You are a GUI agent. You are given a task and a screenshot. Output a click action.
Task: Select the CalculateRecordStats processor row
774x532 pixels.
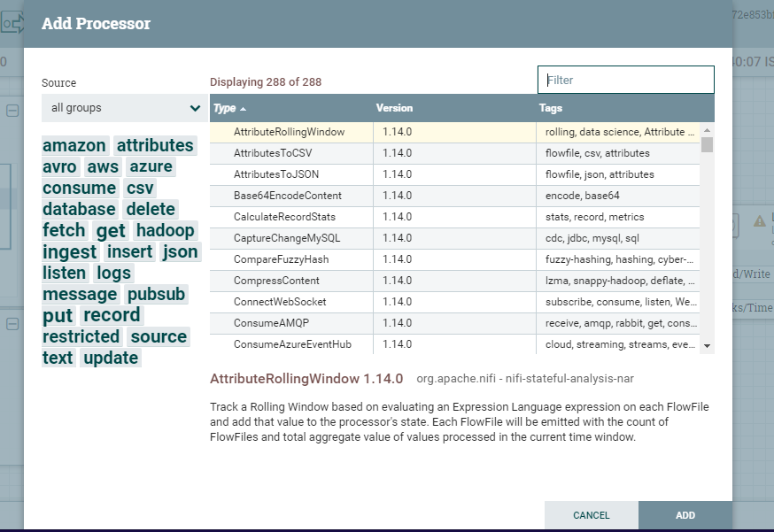click(454, 217)
